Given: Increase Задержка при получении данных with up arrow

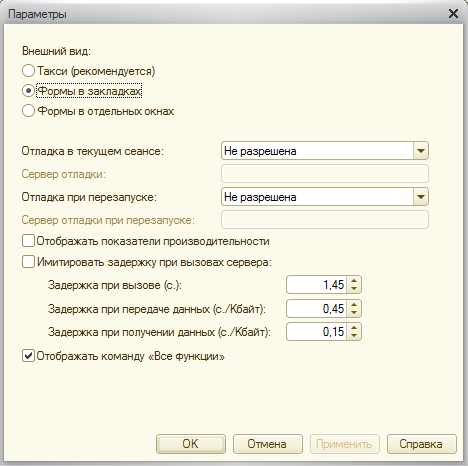Looking at the screenshot, I should point(354,328).
